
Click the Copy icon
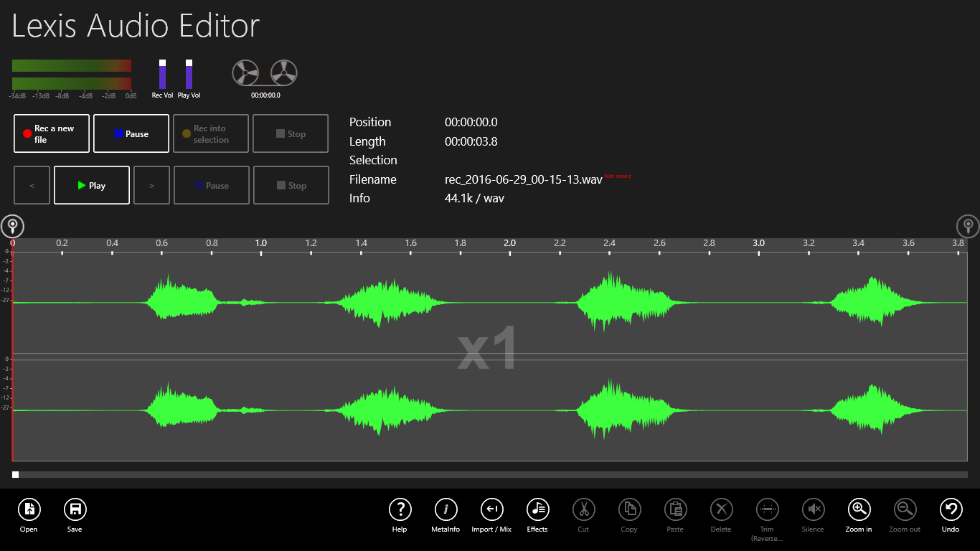point(629,509)
